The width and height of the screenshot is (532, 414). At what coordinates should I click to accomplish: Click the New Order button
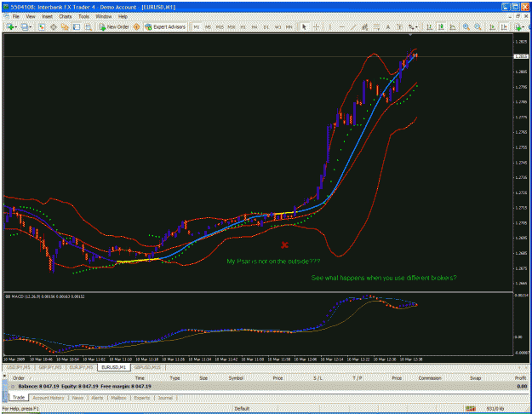coord(114,26)
